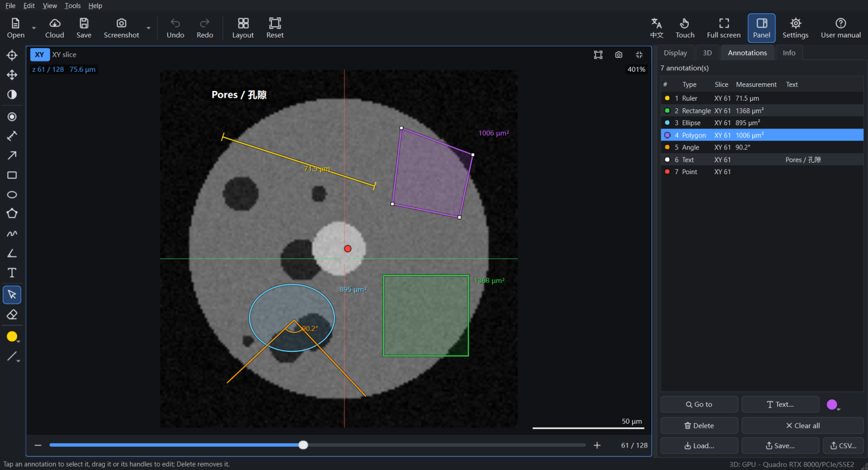The width and height of the screenshot is (868, 470).
Task: Click the Save toolbar button
Action: (x=84, y=28)
